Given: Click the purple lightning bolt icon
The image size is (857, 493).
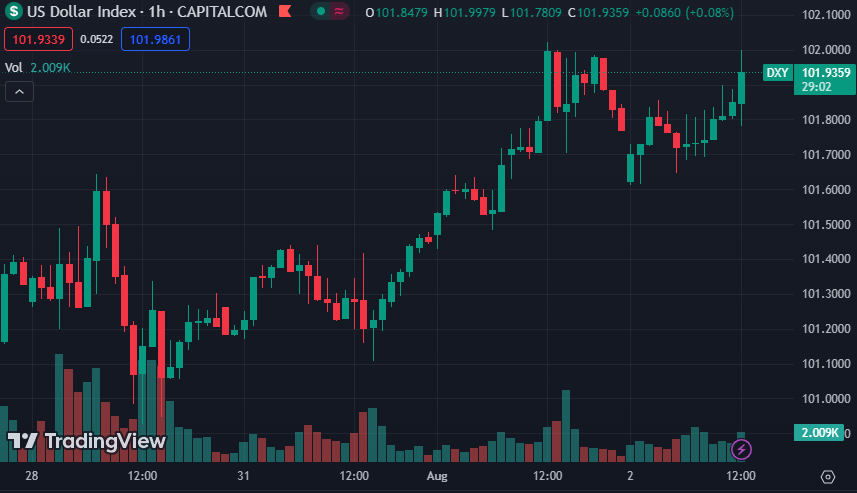Looking at the screenshot, I should point(742,450).
